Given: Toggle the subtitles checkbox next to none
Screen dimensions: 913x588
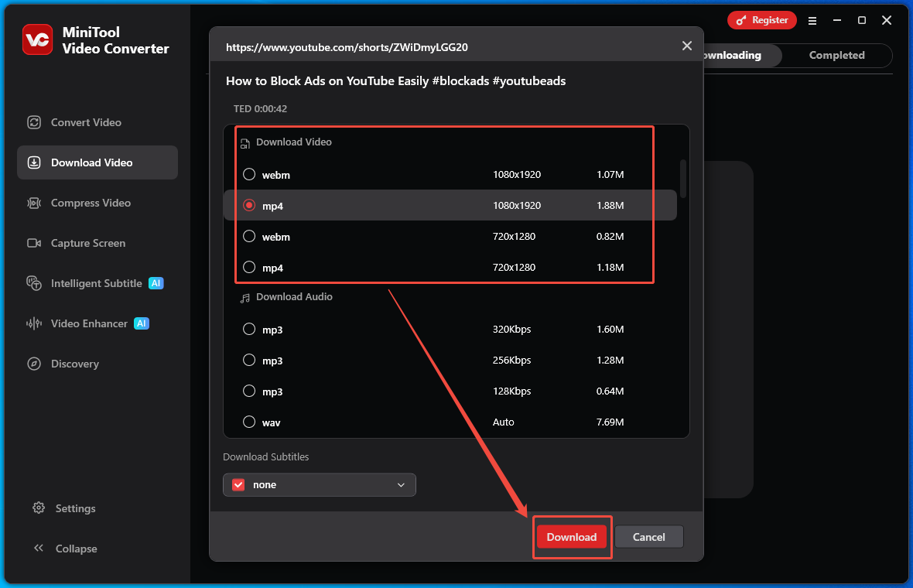Looking at the screenshot, I should [239, 485].
